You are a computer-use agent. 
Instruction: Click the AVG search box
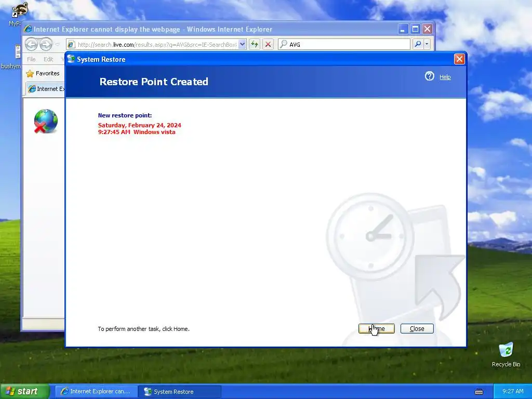[x=344, y=45]
